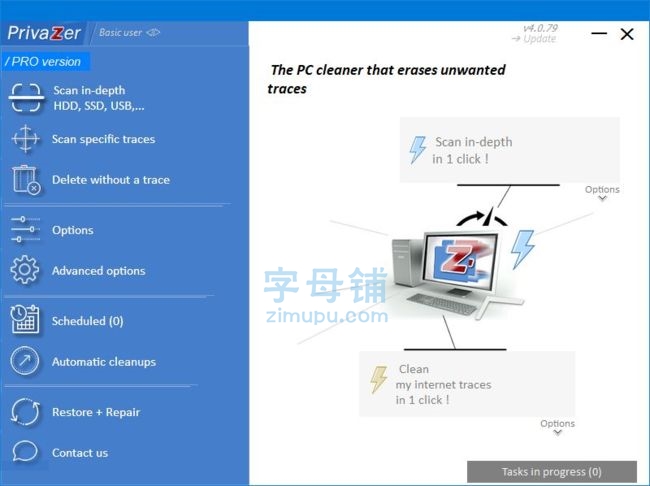Image resolution: width=650 pixels, height=486 pixels.
Task: Click the gear Advanced options icon
Action: [x=25, y=270]
